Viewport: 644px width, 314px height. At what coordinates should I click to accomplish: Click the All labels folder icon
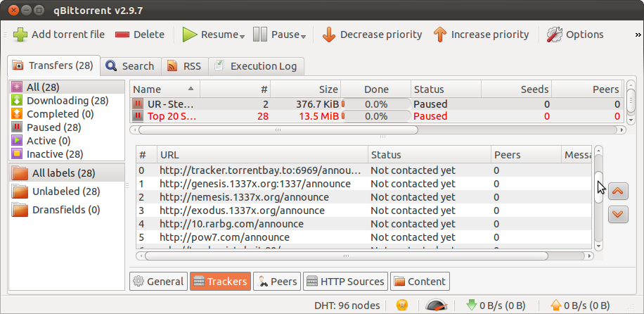coord(19,173)
